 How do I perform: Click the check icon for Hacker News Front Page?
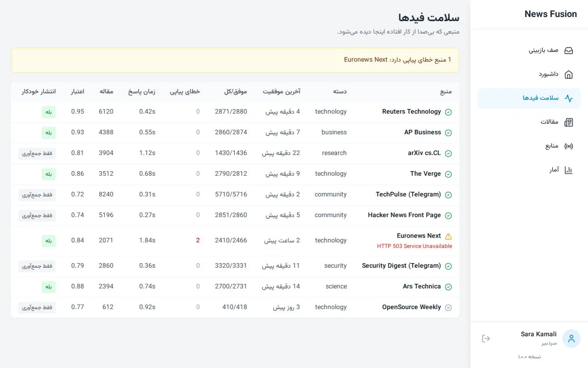[x=448, y=215]
